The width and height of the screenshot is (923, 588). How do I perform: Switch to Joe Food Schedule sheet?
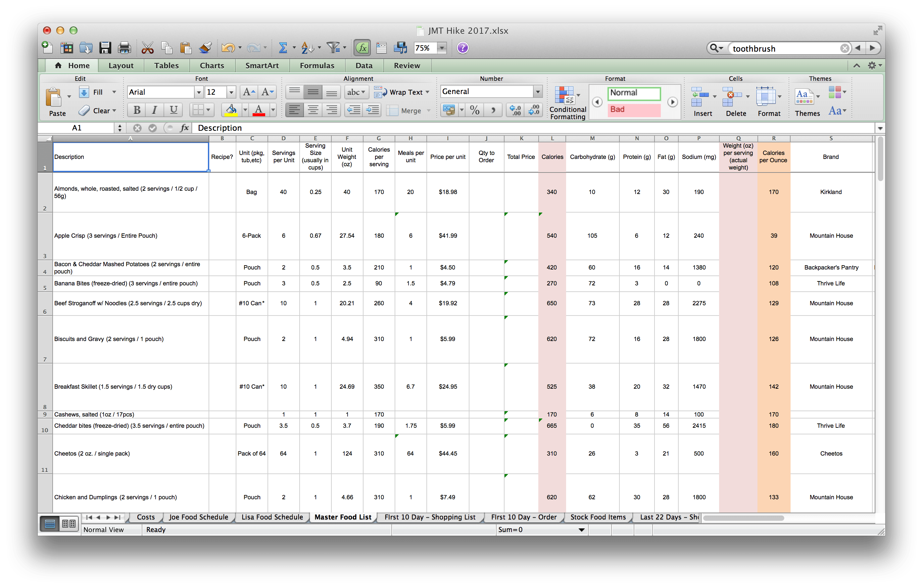pyautogui.click(x=199, y=517)
